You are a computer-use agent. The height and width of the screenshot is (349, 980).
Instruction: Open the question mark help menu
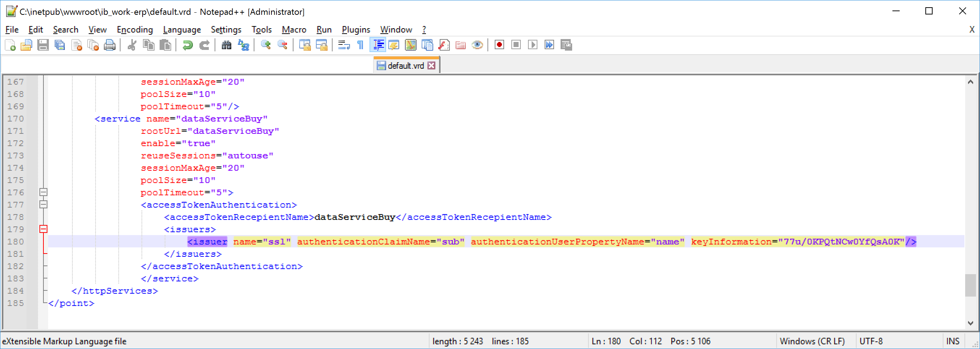[424, 30]
